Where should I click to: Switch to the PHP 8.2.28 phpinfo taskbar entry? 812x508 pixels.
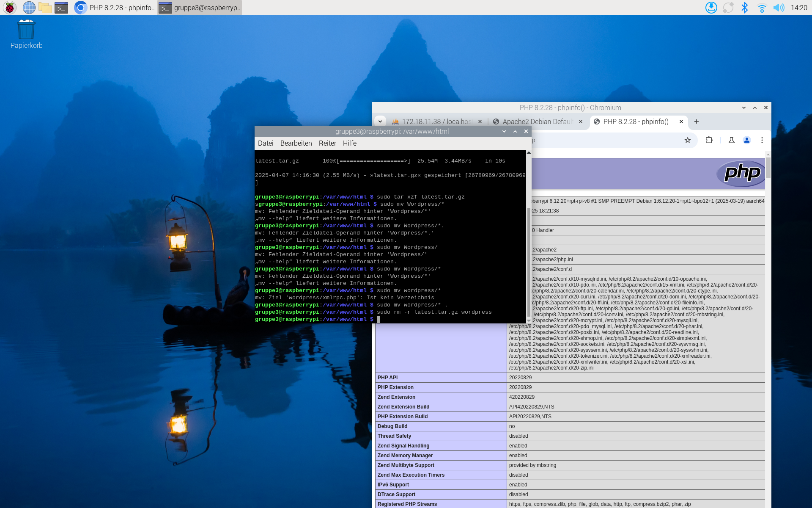(x=115, y=8)
